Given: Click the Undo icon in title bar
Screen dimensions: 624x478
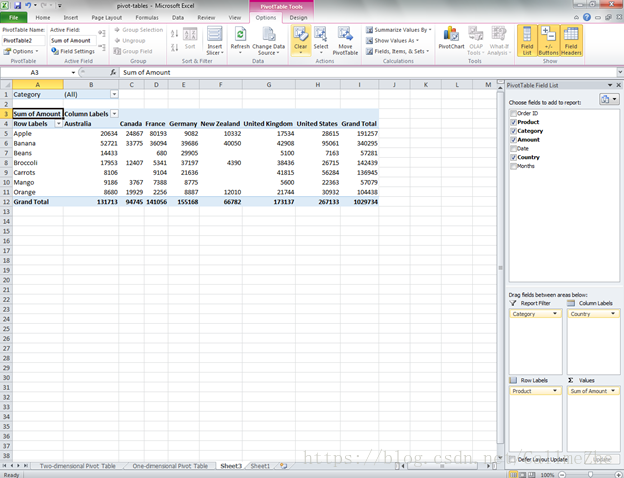Looking at the screenshot, I should pyautogui.click(x=28, y=6).
